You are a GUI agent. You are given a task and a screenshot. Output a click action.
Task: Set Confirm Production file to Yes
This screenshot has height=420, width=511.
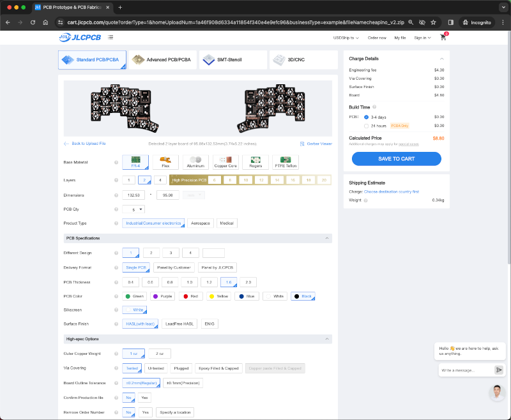pos(144,397)
